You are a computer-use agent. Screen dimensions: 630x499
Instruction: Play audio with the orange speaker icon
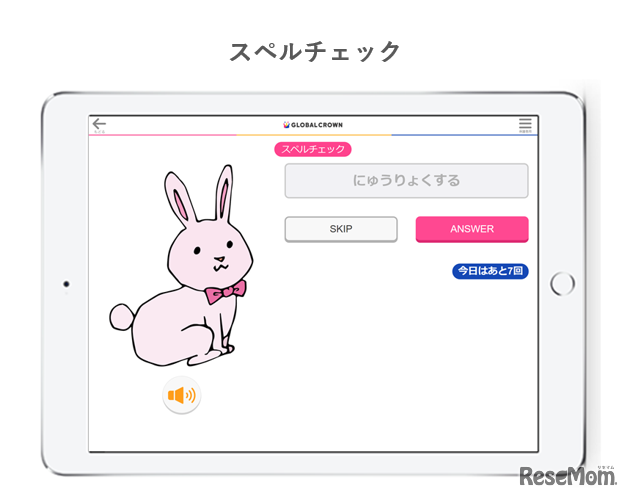(182, 395)
